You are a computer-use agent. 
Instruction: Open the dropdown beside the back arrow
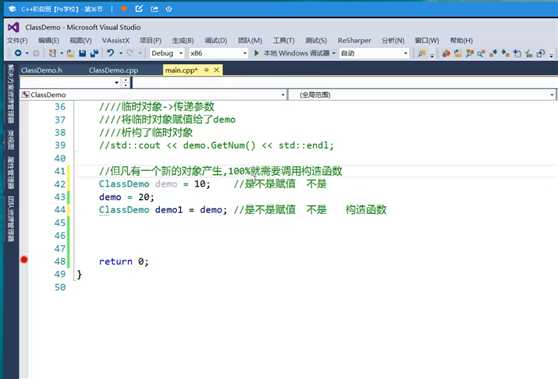pos(27,53)
